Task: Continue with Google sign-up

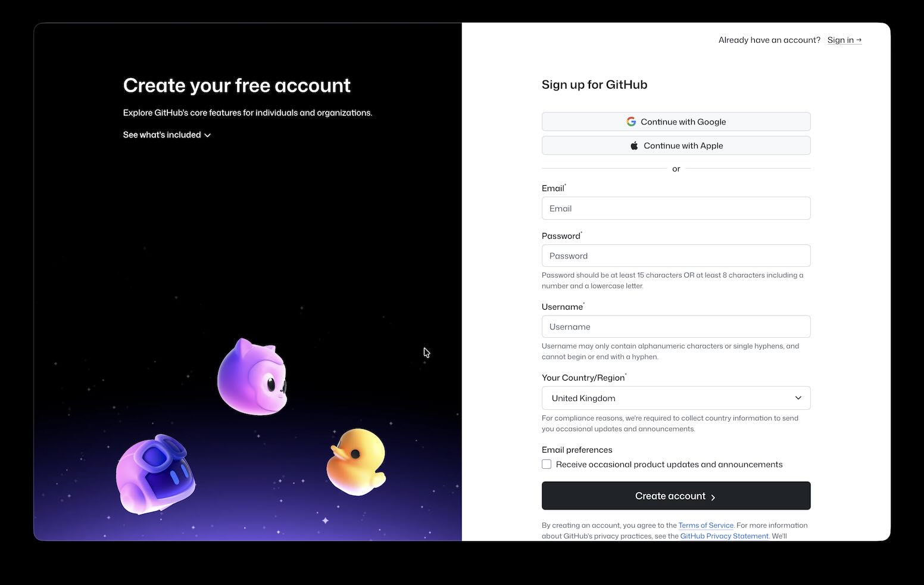Action: (x=676, y=122)
